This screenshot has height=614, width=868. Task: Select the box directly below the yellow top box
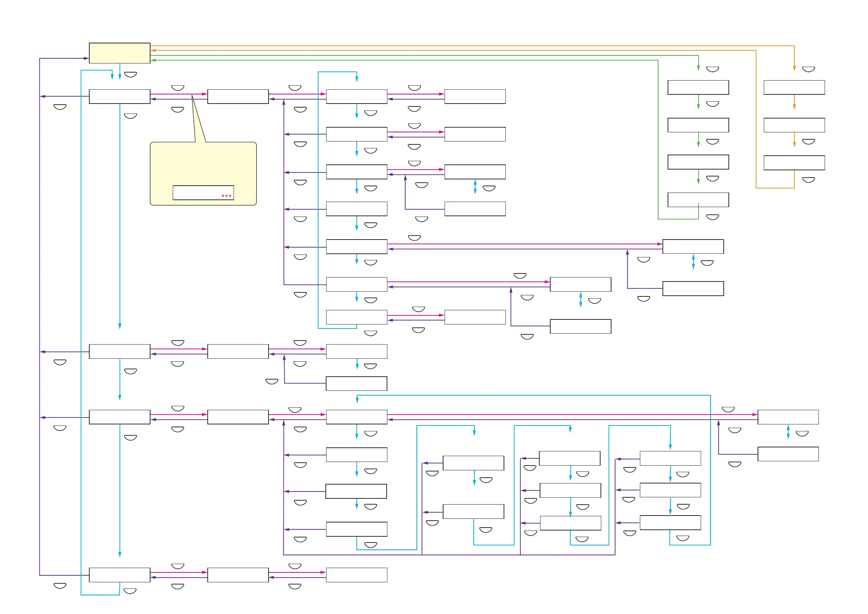(120, 97)
